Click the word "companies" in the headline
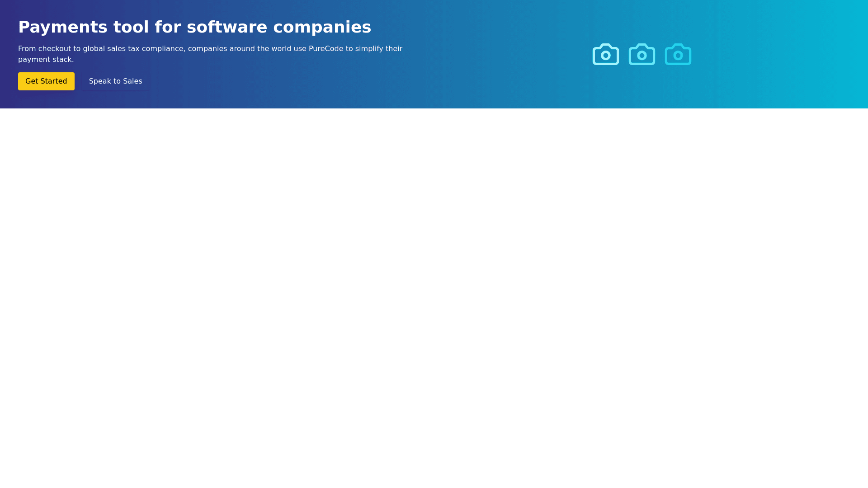 [322, 27]
